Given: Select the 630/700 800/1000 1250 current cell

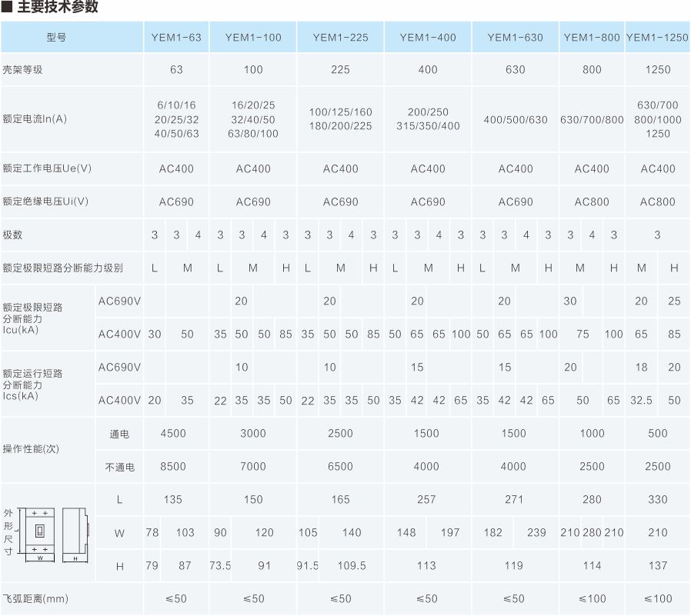Looking at the screenshot, I should (x=657, y=119).
